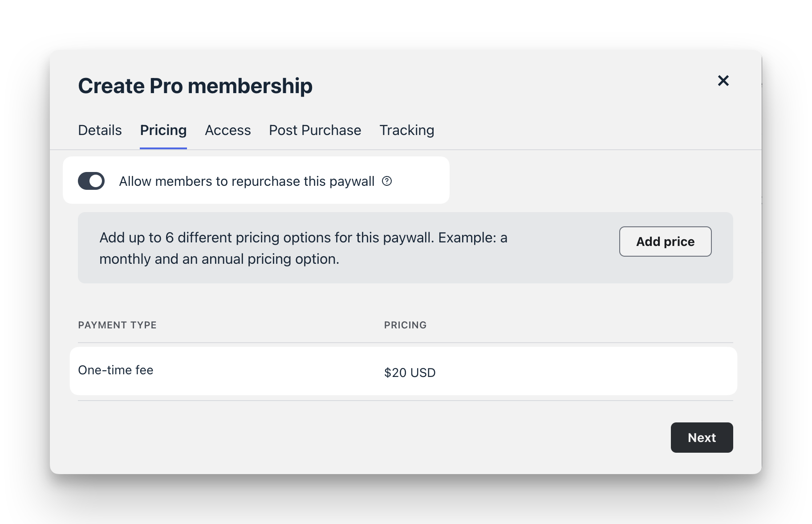The height and width of the screenshot is (524, 812).
Task: Select the One-time fee payment type
Action: pos(116,370)
